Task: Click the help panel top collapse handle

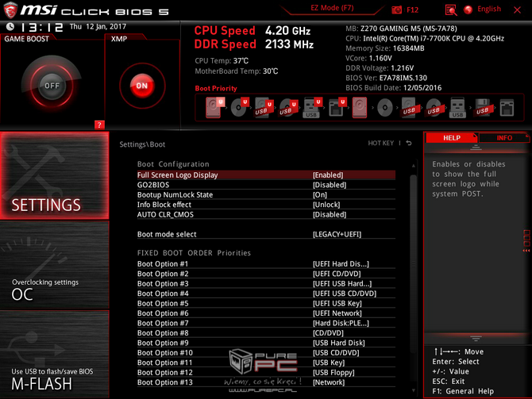Action: 476,148
